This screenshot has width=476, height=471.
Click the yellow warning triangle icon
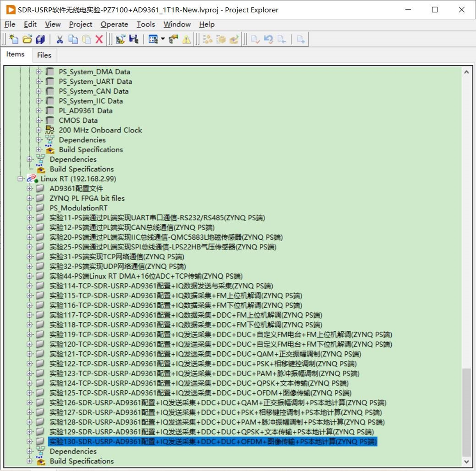tap(186, 39)
